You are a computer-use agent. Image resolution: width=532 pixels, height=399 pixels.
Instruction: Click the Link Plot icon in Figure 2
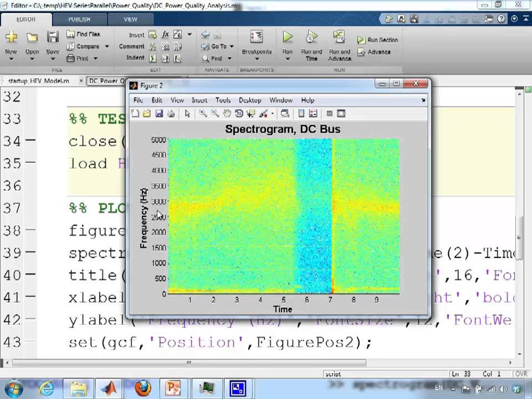click(285, 114)
